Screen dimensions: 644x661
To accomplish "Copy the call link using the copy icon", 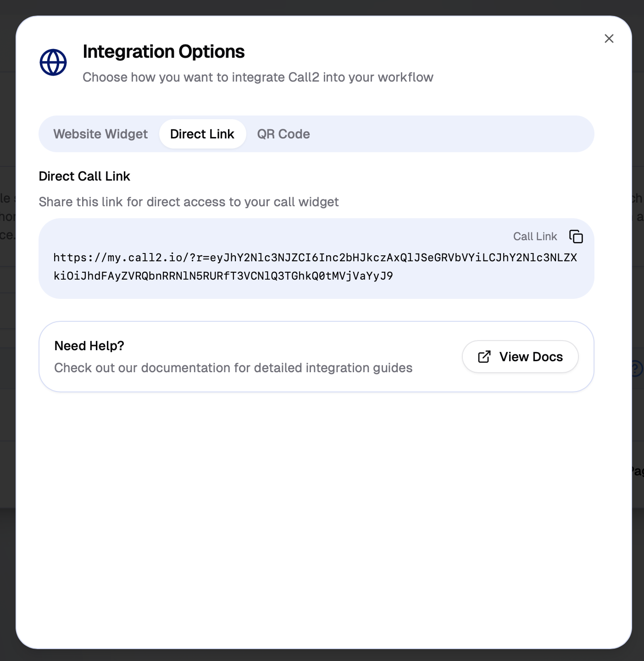I will (576, 237).
